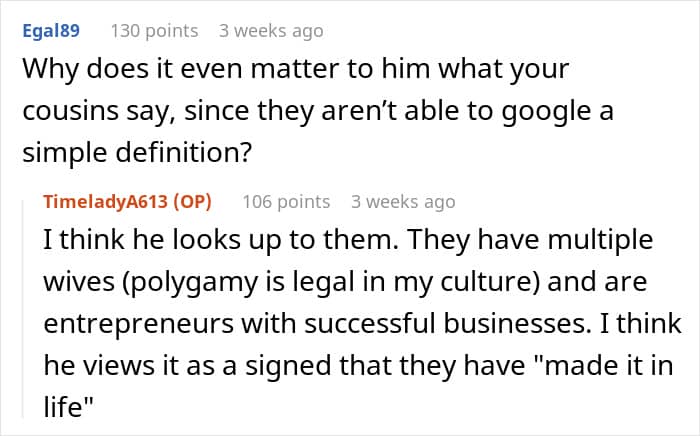Click the text 'simple definition?'
This screenshot has width=700, height=436.
pos(138,153)
